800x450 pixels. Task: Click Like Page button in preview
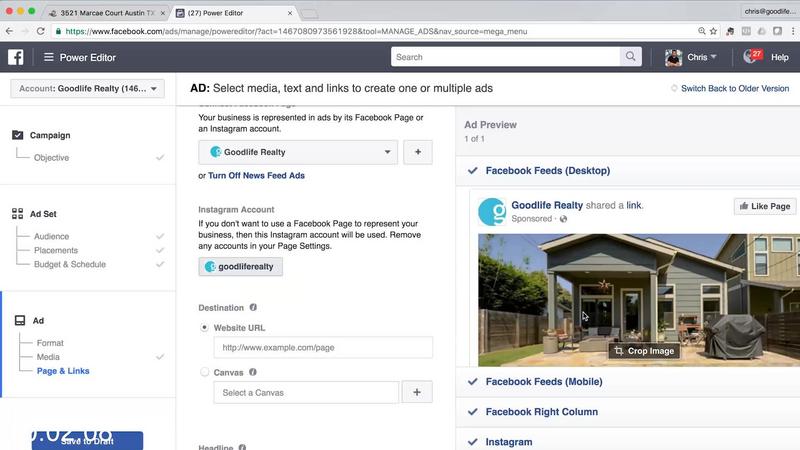(765, 206)
